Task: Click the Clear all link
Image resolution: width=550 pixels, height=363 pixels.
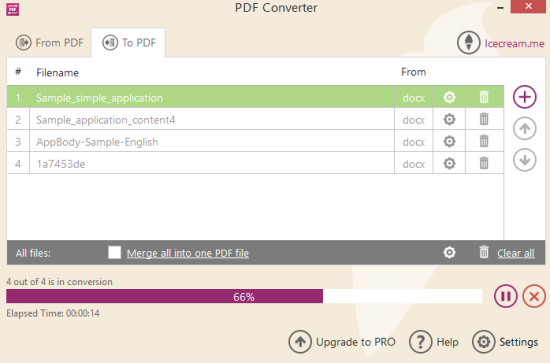Action: [x=516, y=253]
